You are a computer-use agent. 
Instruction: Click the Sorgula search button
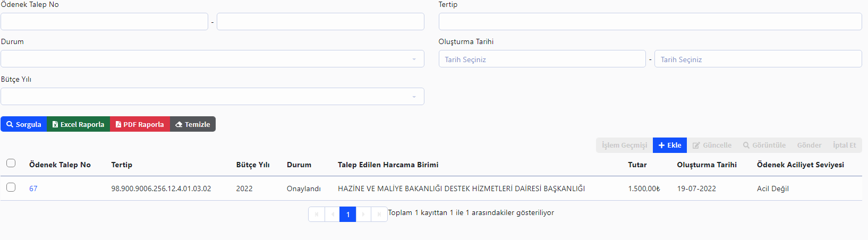[x=24, y=124]
